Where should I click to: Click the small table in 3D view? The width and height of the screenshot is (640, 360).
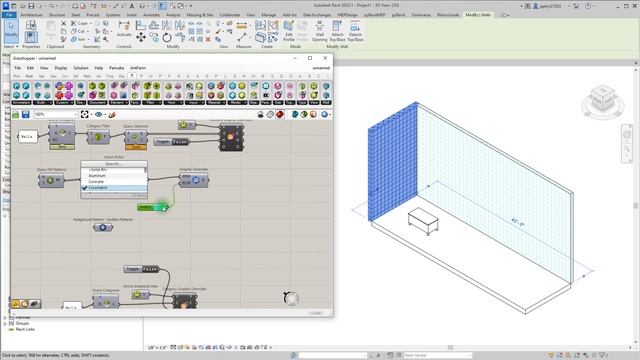coord(423,220)
